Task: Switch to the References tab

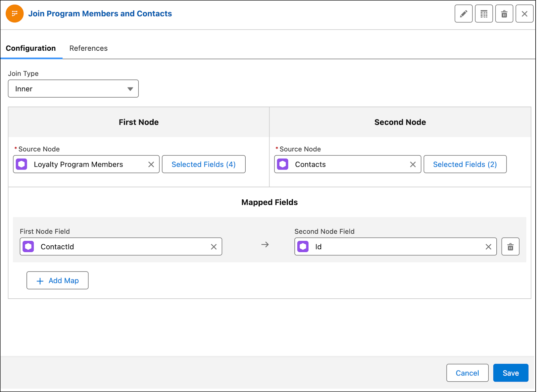Action: (x=88, y=48)
